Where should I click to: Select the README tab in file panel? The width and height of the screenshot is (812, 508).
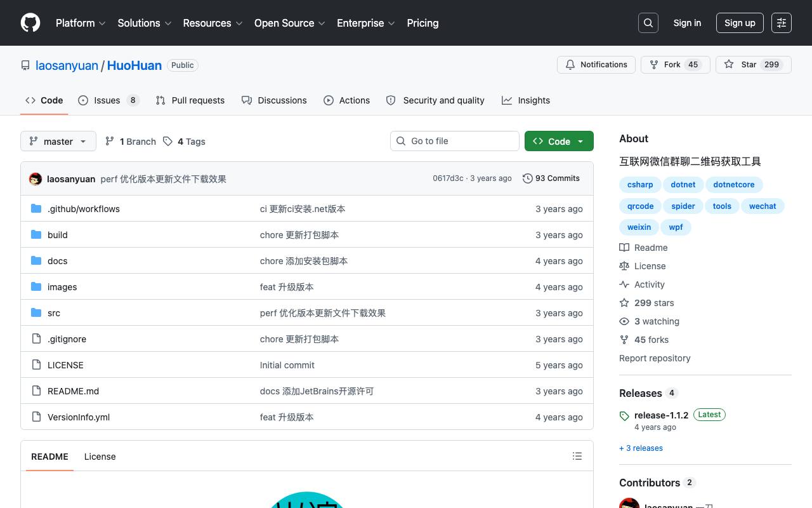pyautogui.click(x=49, y=457)
